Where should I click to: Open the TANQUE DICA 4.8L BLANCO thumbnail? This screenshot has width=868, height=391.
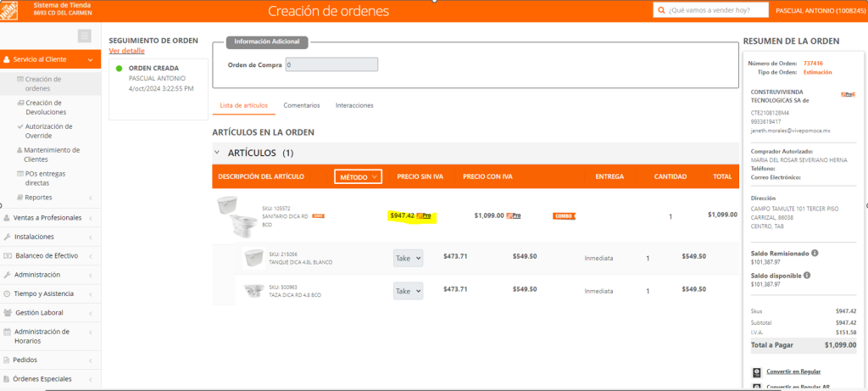pyautogui.click(x=253, y=258)
